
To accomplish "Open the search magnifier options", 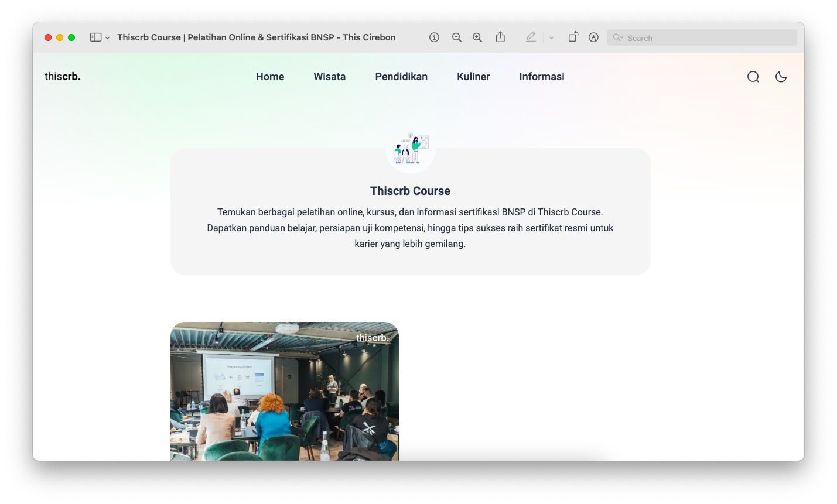I will [x=618, y=37].
